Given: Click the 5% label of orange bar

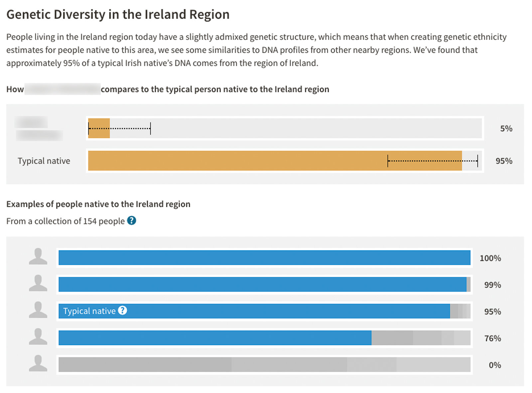Looking at the screenshot, I should click(506, 129).
